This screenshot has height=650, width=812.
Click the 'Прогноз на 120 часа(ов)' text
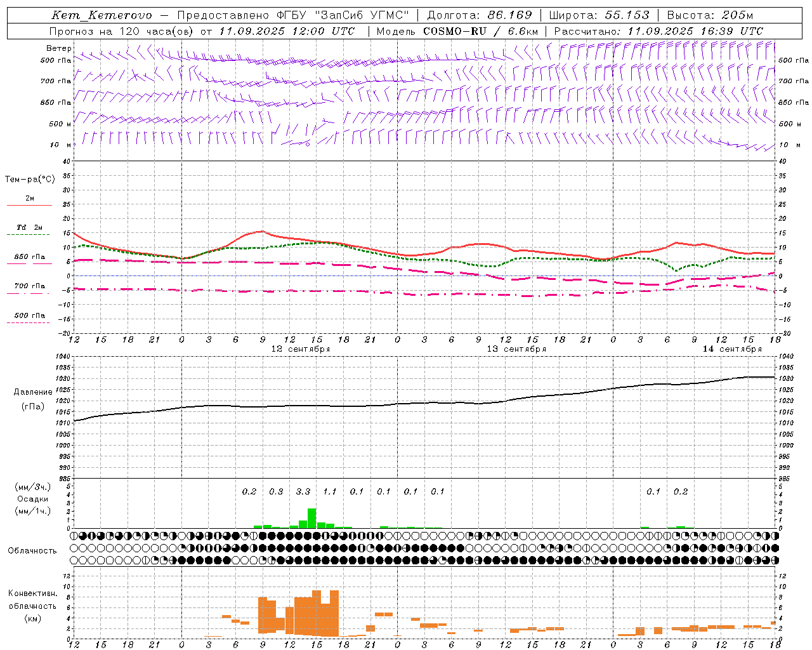pyautogui.click(x=121, y=31)
